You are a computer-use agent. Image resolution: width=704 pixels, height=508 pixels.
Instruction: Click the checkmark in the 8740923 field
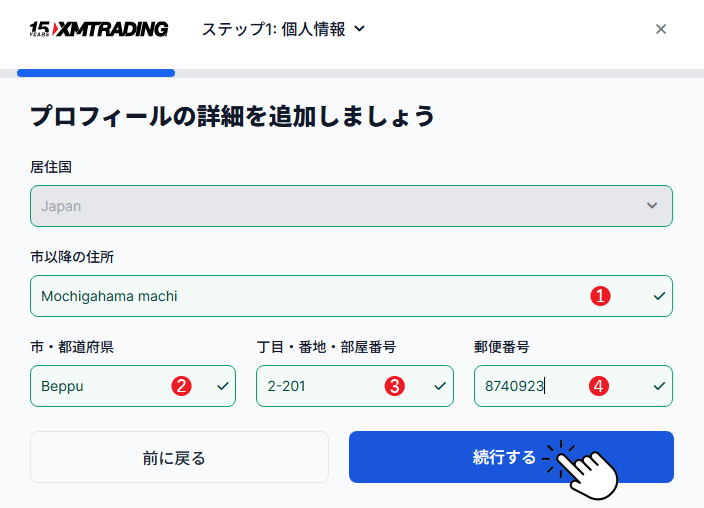click(x=658, y=386)
